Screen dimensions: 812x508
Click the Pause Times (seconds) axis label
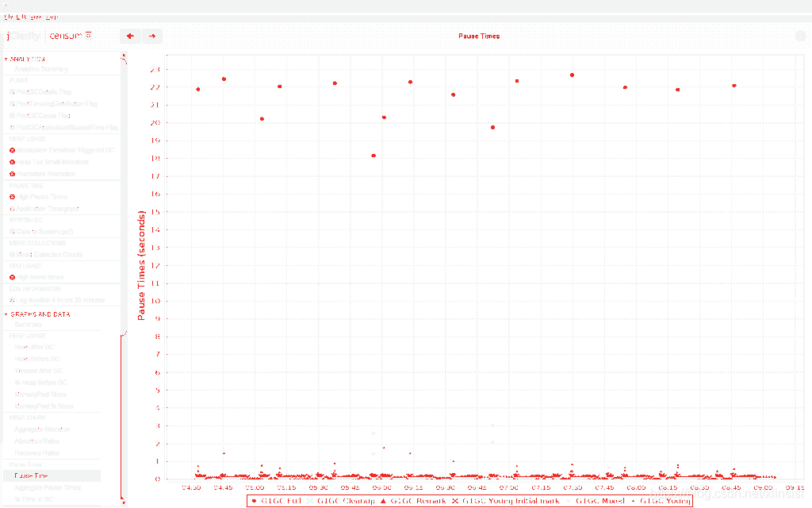pyautogui.click(x=141, y=265)
